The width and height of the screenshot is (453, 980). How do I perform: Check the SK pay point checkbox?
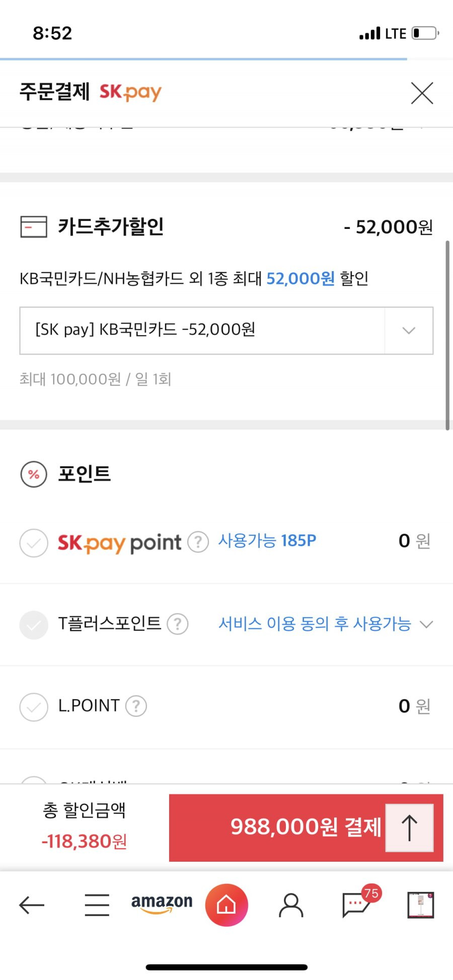click(34, 543)
